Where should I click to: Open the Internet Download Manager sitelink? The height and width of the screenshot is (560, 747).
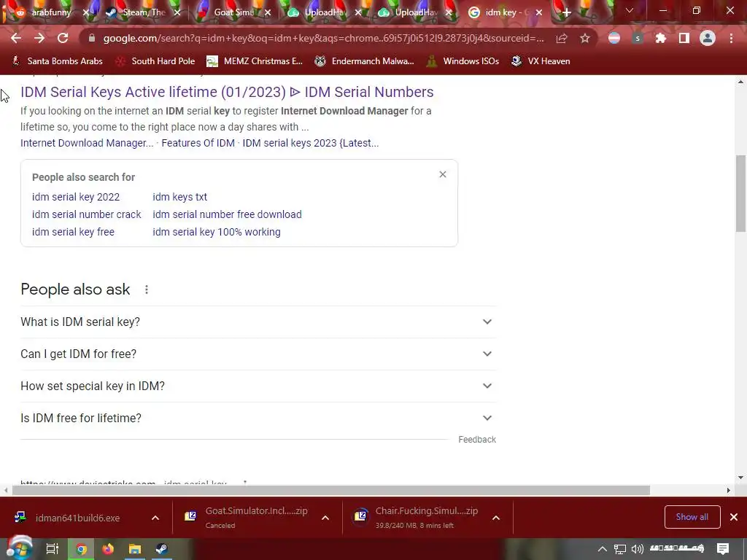[x=87, y=143]
